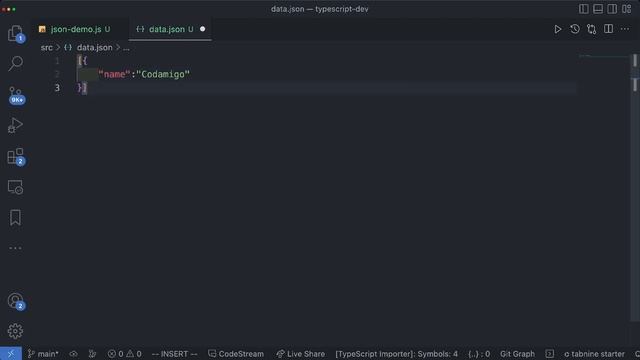Screen dimensions: 640x360
Task: Open remote window button in status bar
Action: [x=11, y=354]
